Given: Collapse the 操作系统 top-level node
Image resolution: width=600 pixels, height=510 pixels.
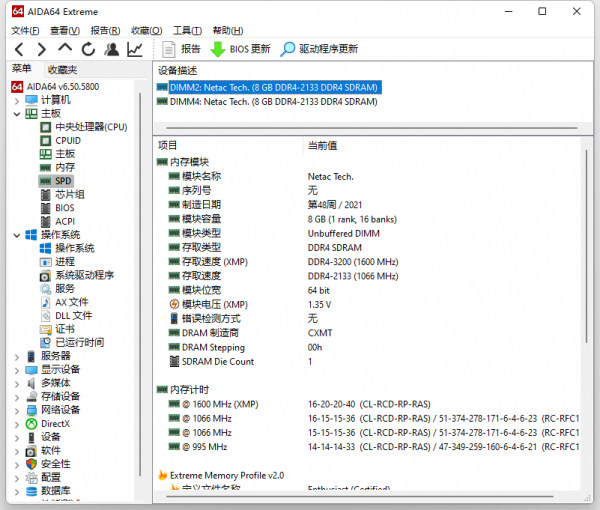Looking at the screenshot, I should (17, 235).
